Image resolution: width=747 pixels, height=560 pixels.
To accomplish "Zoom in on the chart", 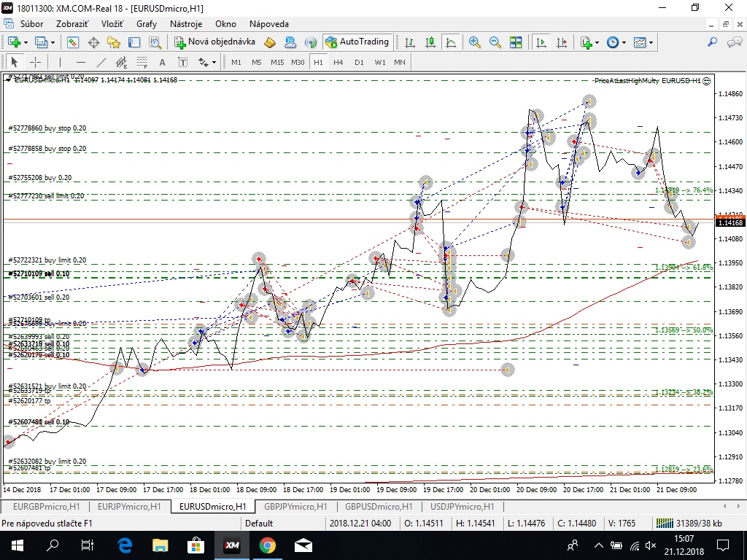I will tap(474, 42).
